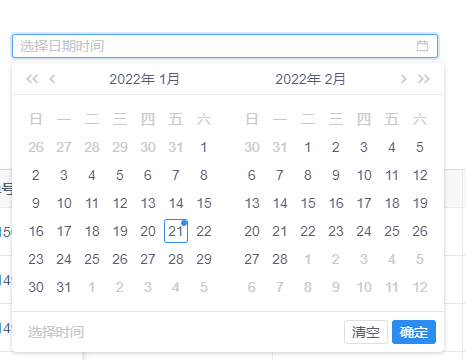
Task: Select grayed February 5 in left calendar's last row
Action: 204,287
